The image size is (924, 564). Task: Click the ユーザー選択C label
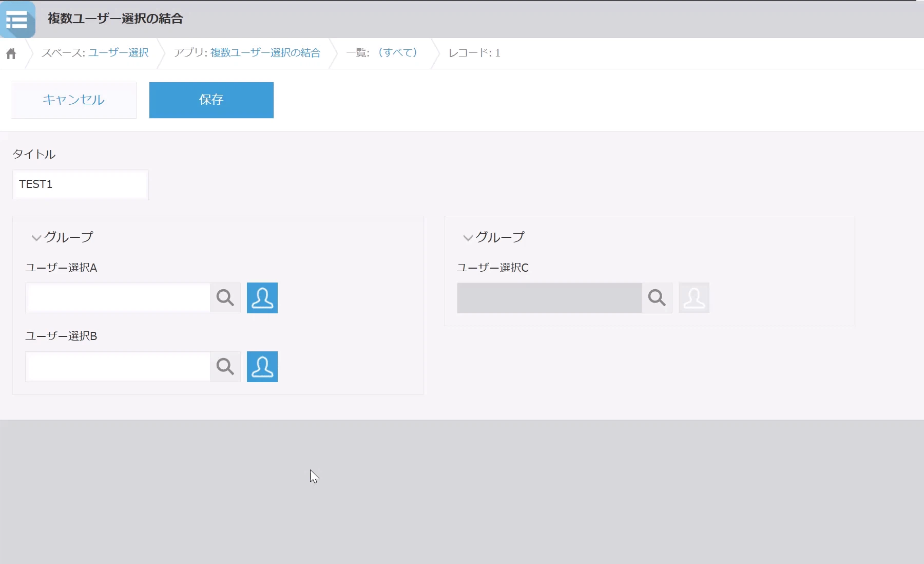coord(493,268)
